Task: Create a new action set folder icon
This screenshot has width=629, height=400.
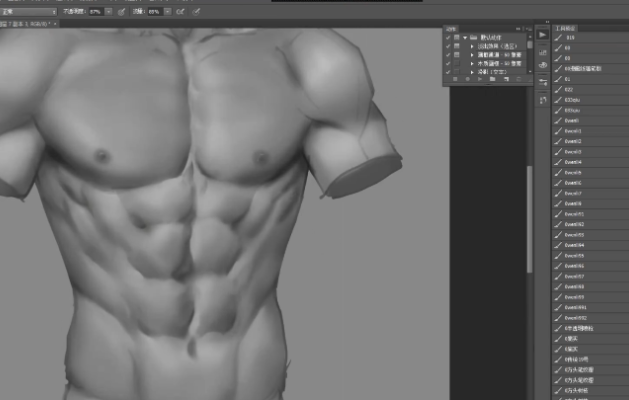Action: click(x=492, y=79)
